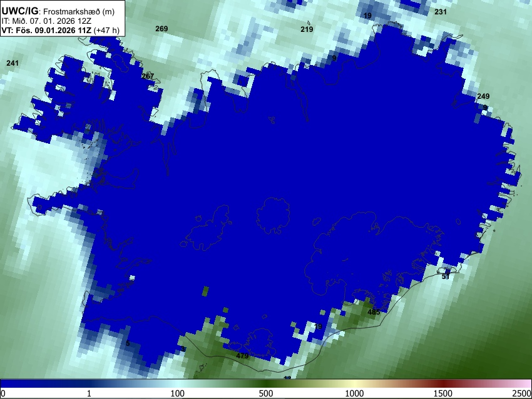Click the 2500 label on the color scale
The image size is (532, 399).
pyautogui.click(x=522, y=393)
